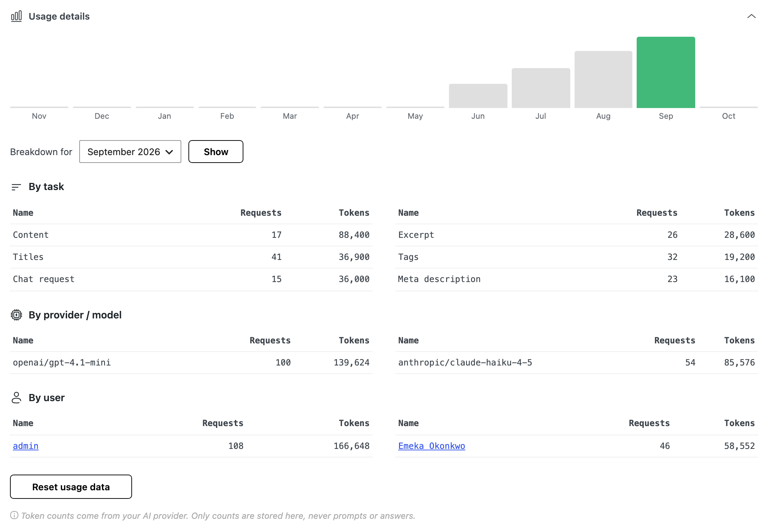768x532 pixels.
Task: Click the 108 requests value for admin
Action: pos(236,446)
